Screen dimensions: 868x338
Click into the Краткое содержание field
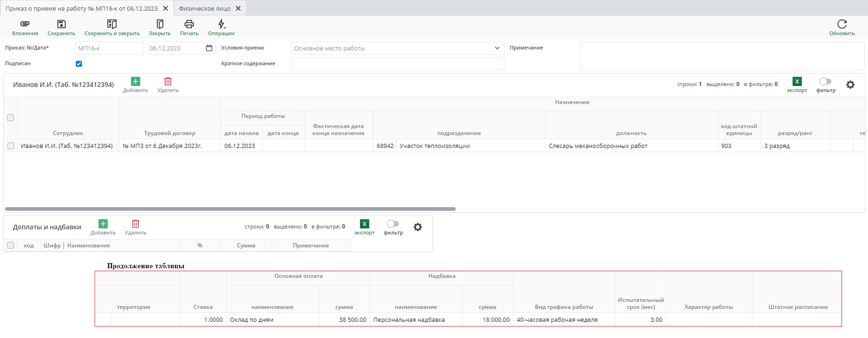pyautogui.click(x=397, y=64)
